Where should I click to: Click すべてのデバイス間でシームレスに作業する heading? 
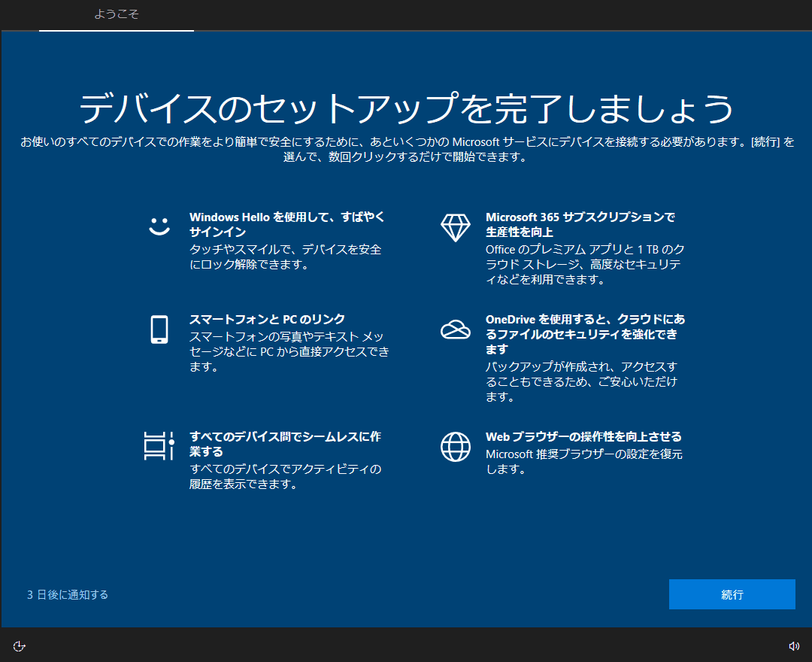(x=286, y=444)
